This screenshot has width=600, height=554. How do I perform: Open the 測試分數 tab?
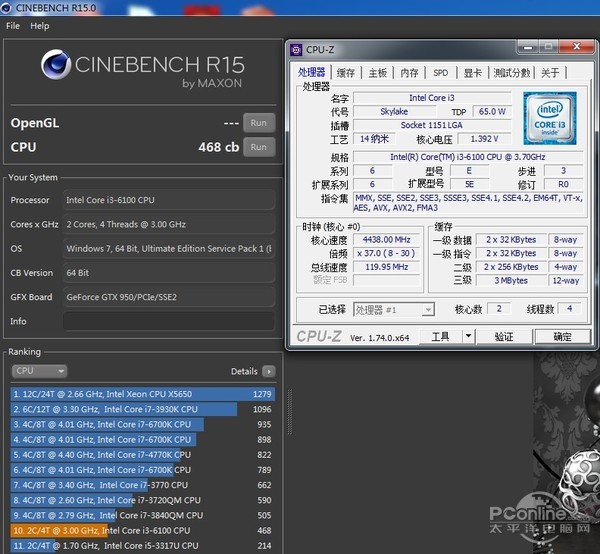pyautogui.click(x=512, y=73)
